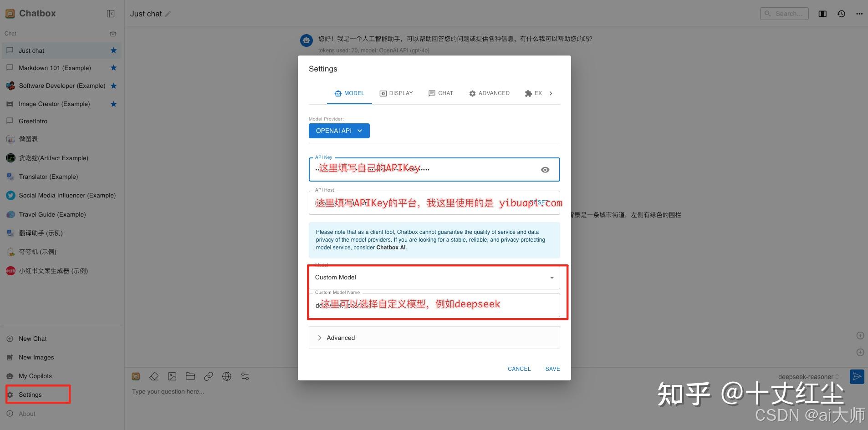
Task: Click the archive icon beside the Chat header
Action: pyautogui.click(x=113, y=34)
